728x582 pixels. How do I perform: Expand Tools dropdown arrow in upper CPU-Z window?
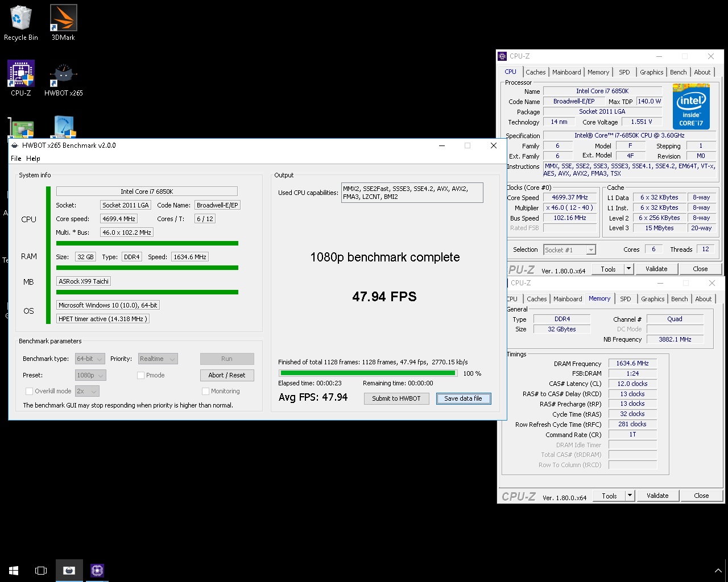(628, 269)
